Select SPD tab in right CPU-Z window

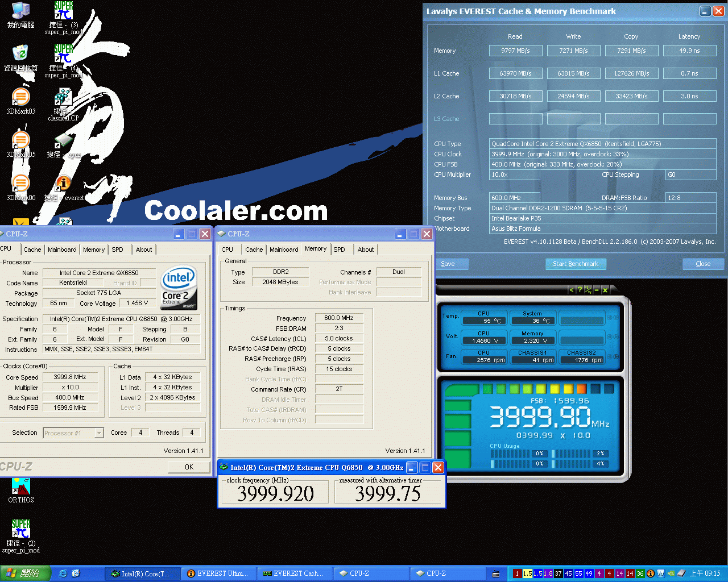339,250
